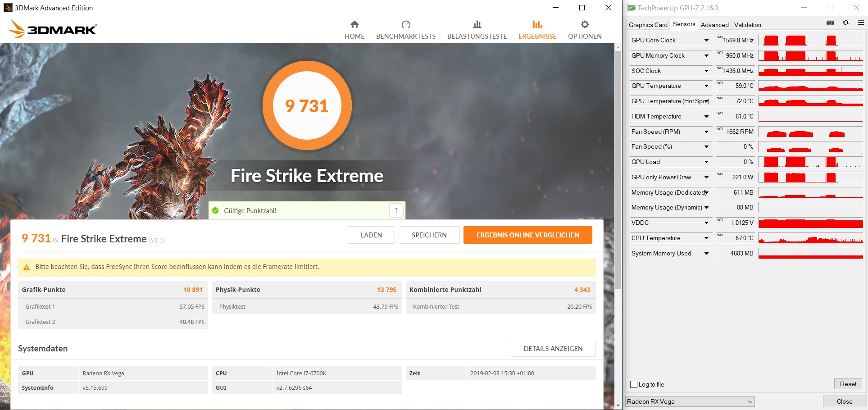The width and height of the screenshot is (868, 410).
Task: Open OPTIONEN settings in 3DMark
Action: click(585, 30)
